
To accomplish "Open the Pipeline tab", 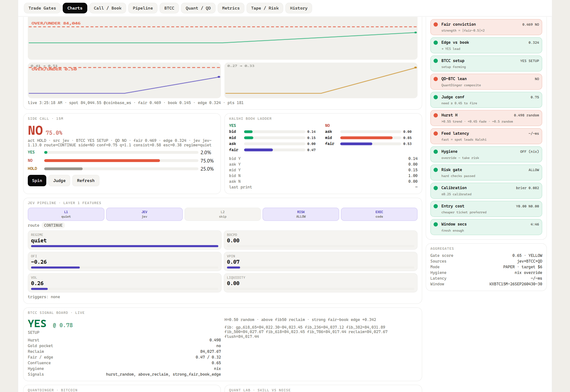I will click(x=143, y=8).
